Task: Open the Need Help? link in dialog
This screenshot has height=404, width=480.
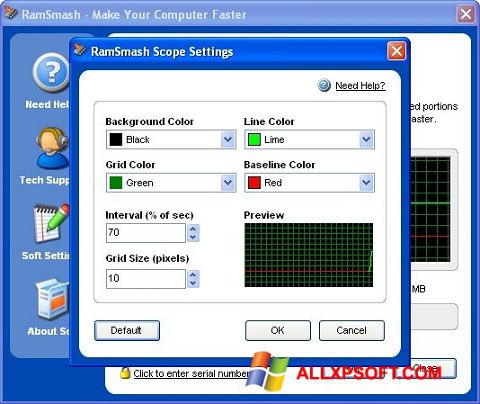Action: click(x=360, y=86)
